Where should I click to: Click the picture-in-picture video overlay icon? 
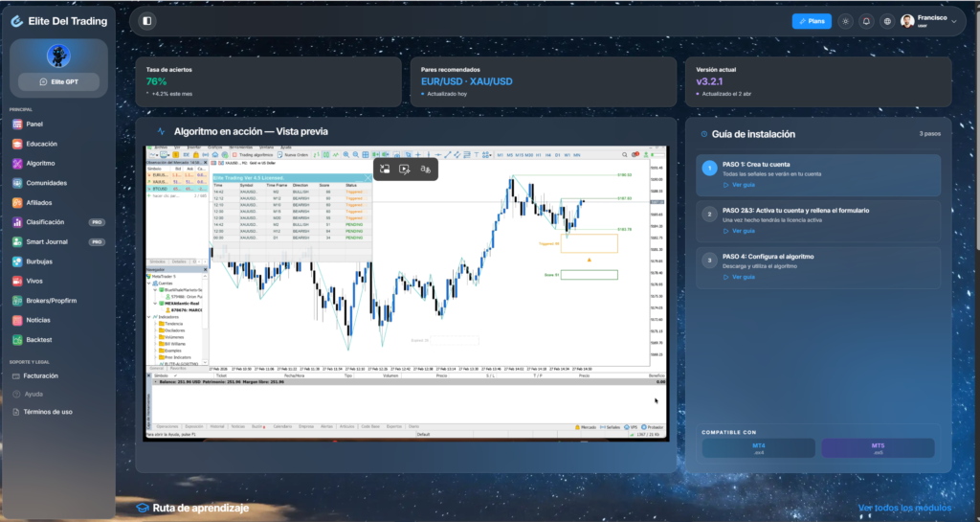pyautogui.click(x=385, y=169)
